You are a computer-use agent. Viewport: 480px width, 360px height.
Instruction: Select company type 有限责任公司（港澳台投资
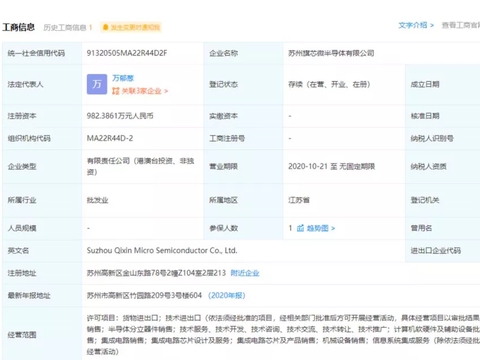click(140, 166)
